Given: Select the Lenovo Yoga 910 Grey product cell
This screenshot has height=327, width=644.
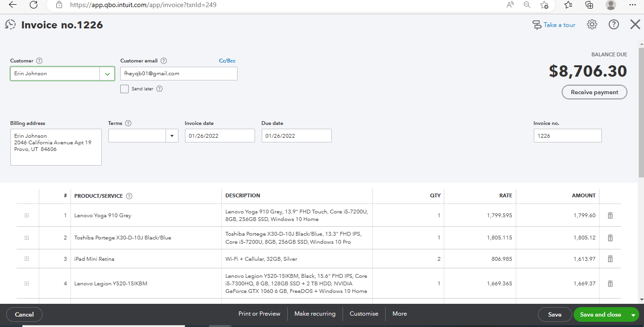Looking at the screenshot, I should point(146,215).
